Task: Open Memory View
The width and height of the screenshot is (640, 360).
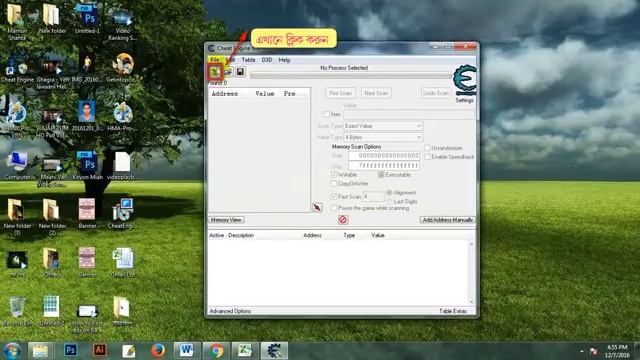Action: coord(226,220)
